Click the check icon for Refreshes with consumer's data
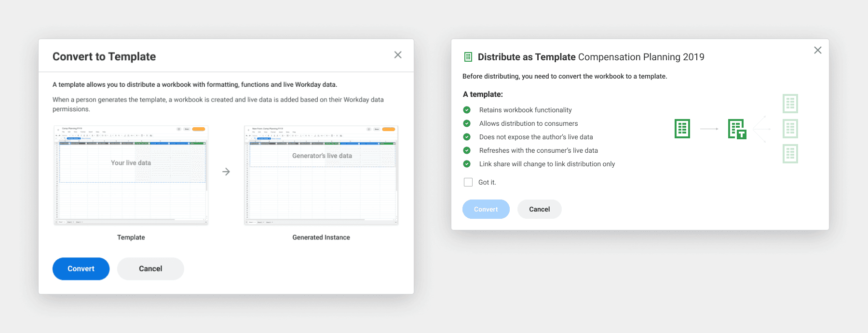868x333 pixels. 467,150
